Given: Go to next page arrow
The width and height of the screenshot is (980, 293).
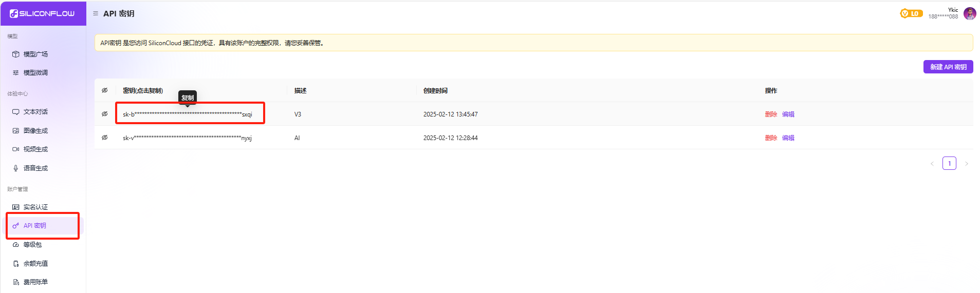Looking at the screenshot, I should (967, 164).
